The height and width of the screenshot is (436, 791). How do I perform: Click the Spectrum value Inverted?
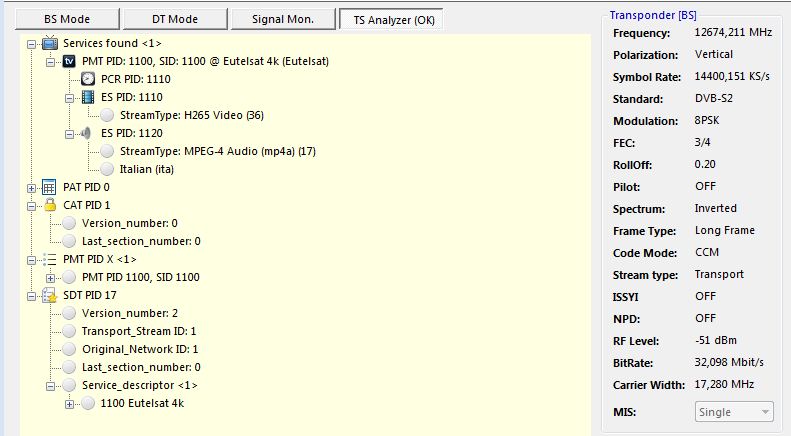tap(715, 208)
